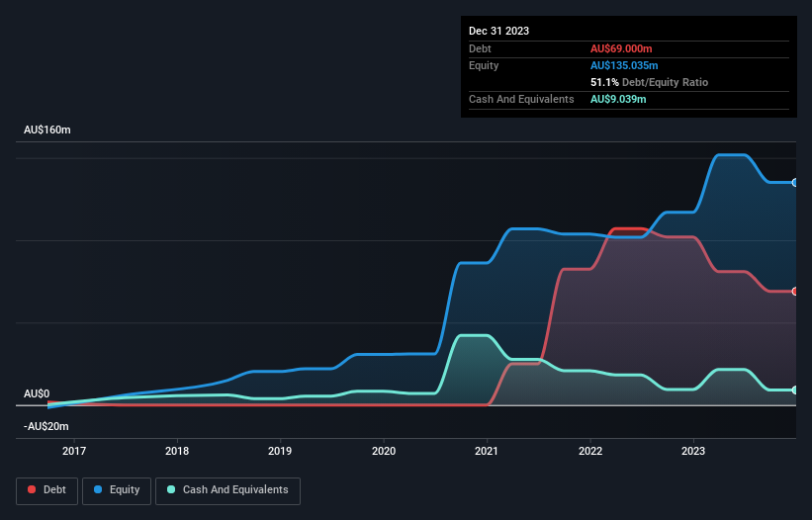Click the 2019 x-axis label
Screen dimensions: 812x520
coord(280,451)
